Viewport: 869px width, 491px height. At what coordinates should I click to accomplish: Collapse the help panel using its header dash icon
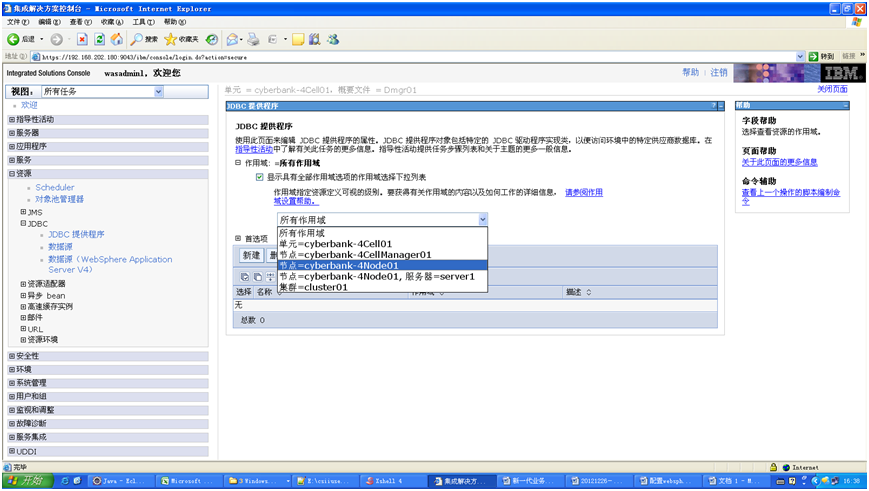tap(846, 105)
